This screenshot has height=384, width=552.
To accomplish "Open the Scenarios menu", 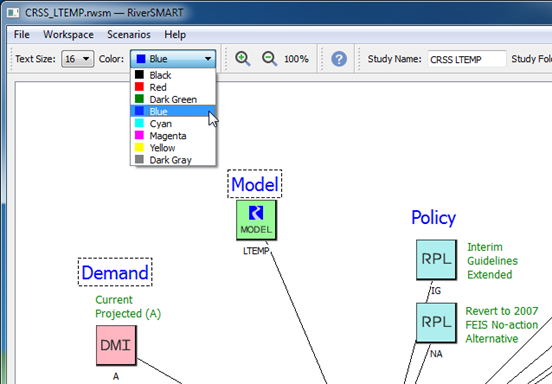I will [129, 34].
